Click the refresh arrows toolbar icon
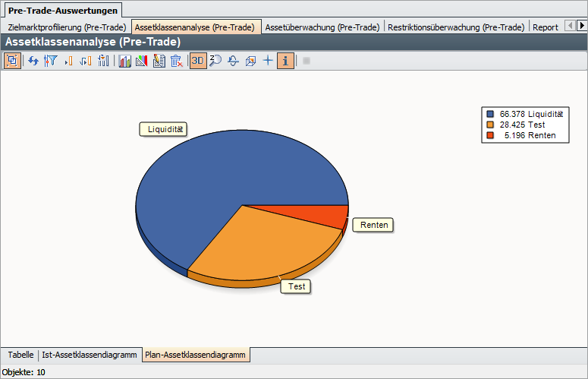The height and width of the screenshot is (379, 588). point(33,61)
